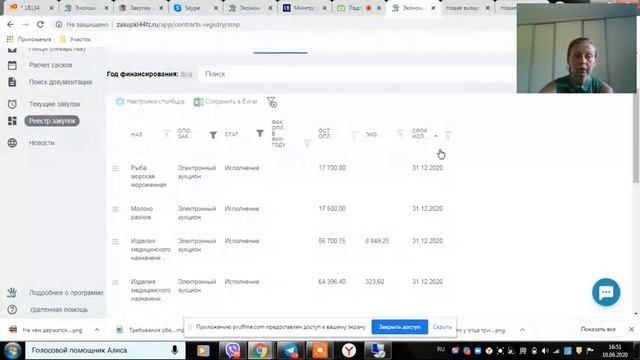Open the column settings icon

pos(120,102)
